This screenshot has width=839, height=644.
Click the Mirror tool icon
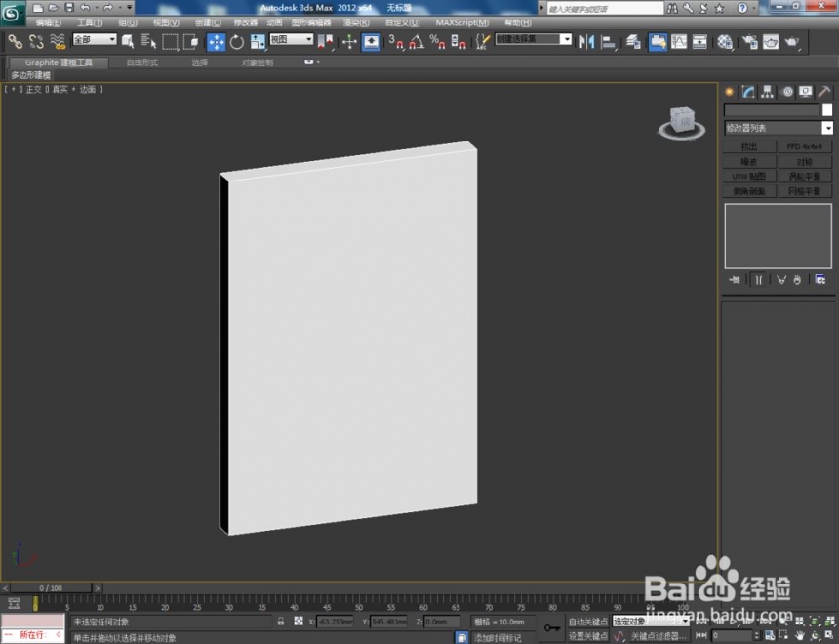[586, 41]
